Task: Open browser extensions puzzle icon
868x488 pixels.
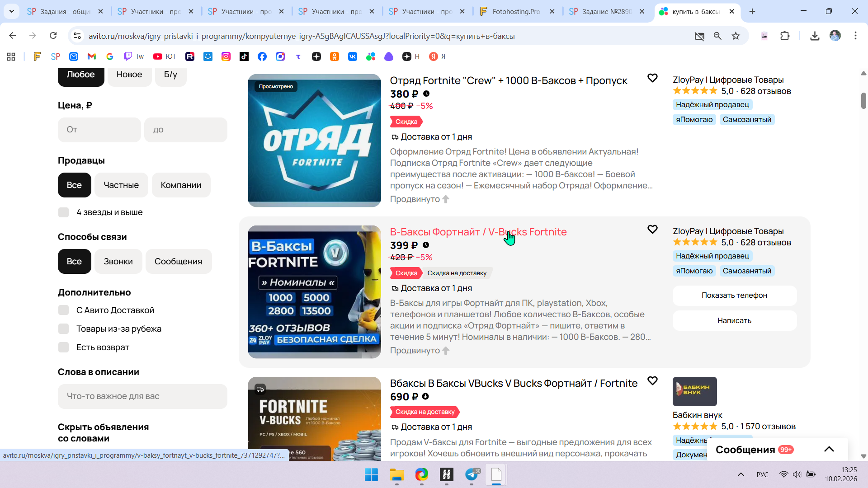Action: pos(785,36)
